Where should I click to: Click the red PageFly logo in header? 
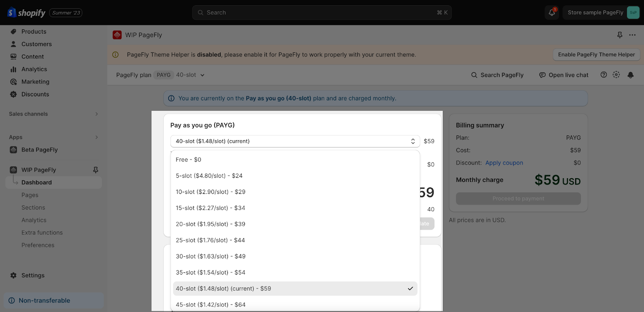(x=117, y=35)
